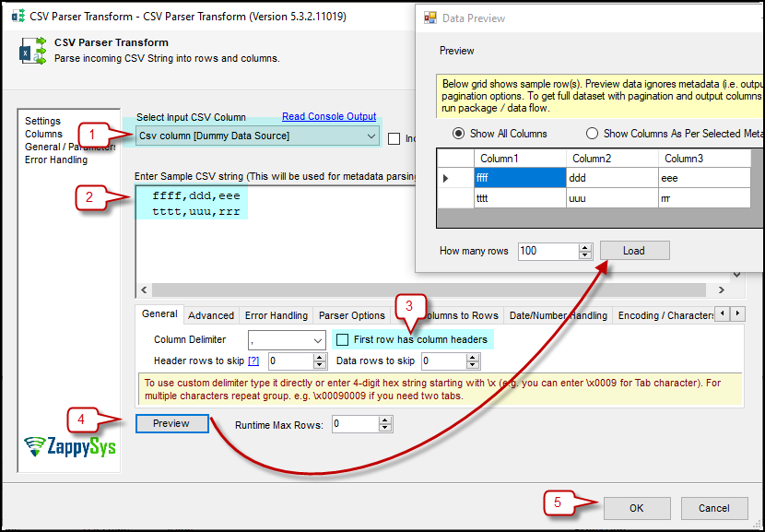765x532 pixels.
Task: Click the CSV Parser Transform header icon
Action: [32, 51]
